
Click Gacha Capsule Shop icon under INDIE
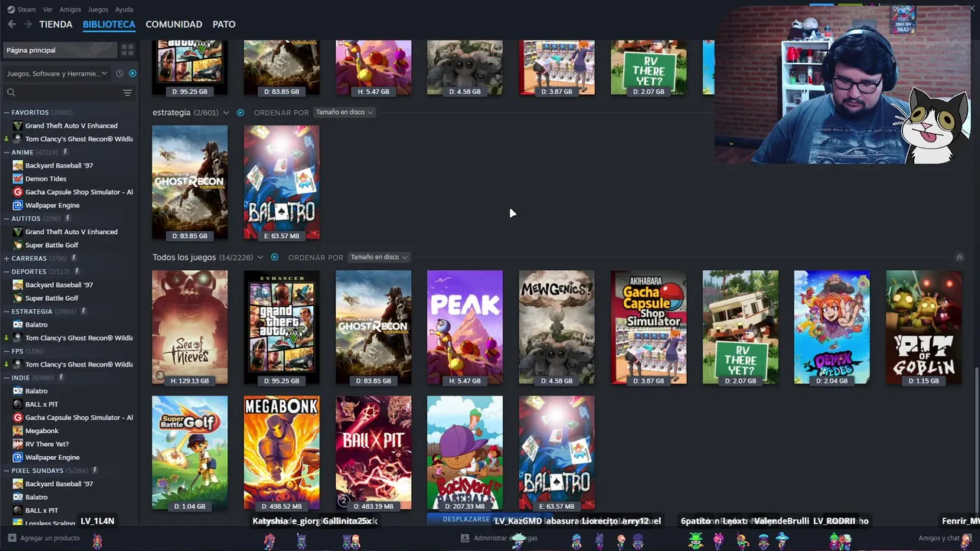[18, 418]
